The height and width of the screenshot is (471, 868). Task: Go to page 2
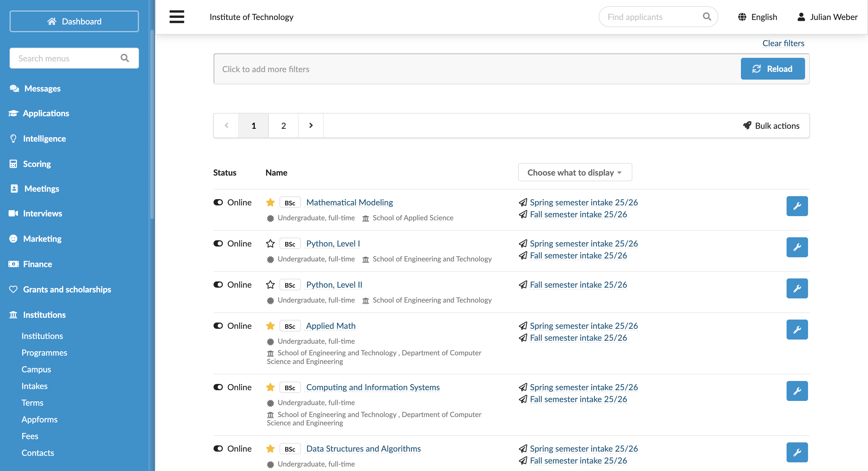(283, 125)
